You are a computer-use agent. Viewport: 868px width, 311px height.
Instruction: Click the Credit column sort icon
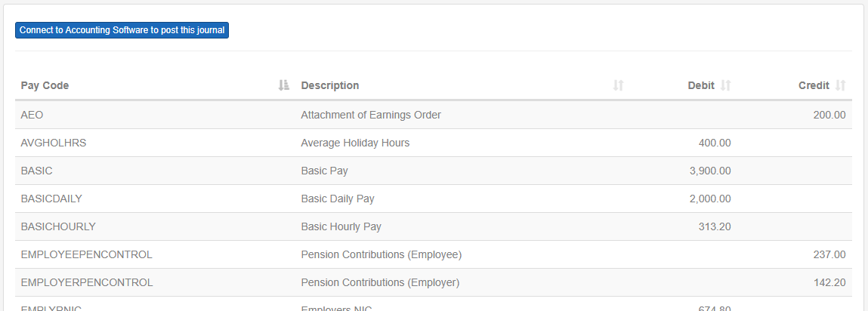click(840, 85)
